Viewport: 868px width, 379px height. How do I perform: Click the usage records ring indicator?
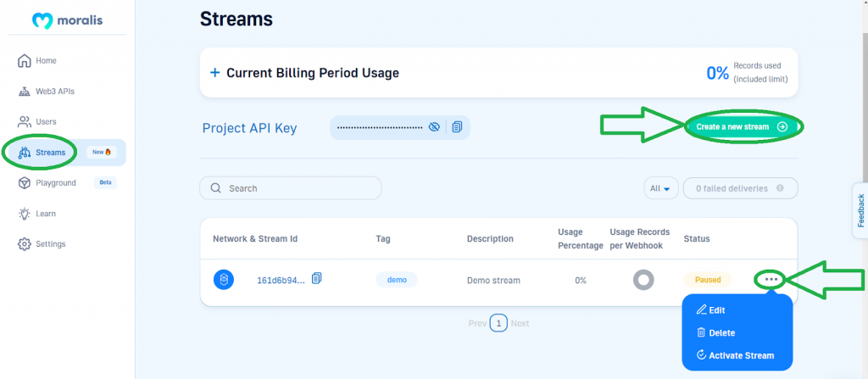pyautogui.click(x=643, y=280)
